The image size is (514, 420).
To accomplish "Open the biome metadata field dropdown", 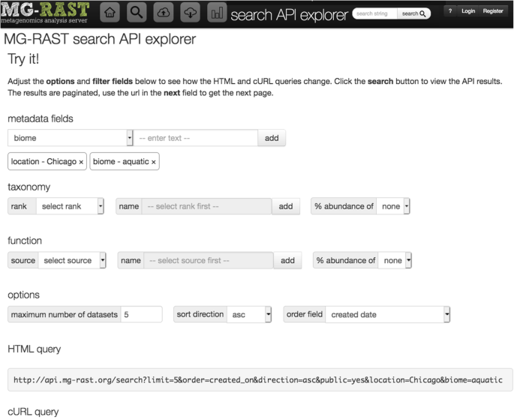I will coord(70,138).
